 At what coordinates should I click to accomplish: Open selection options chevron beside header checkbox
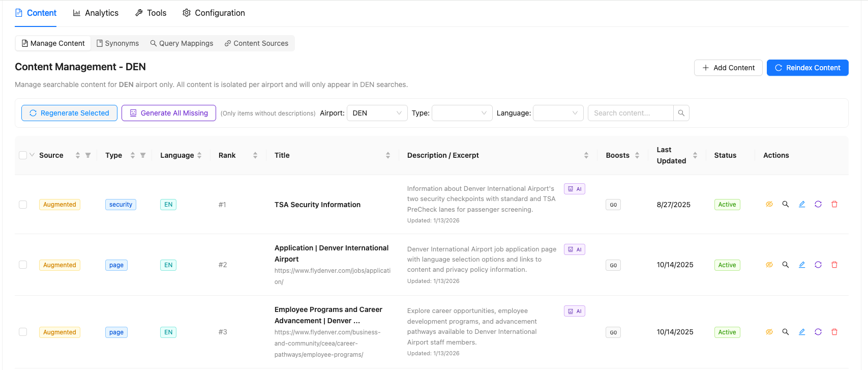coord(32,155)
